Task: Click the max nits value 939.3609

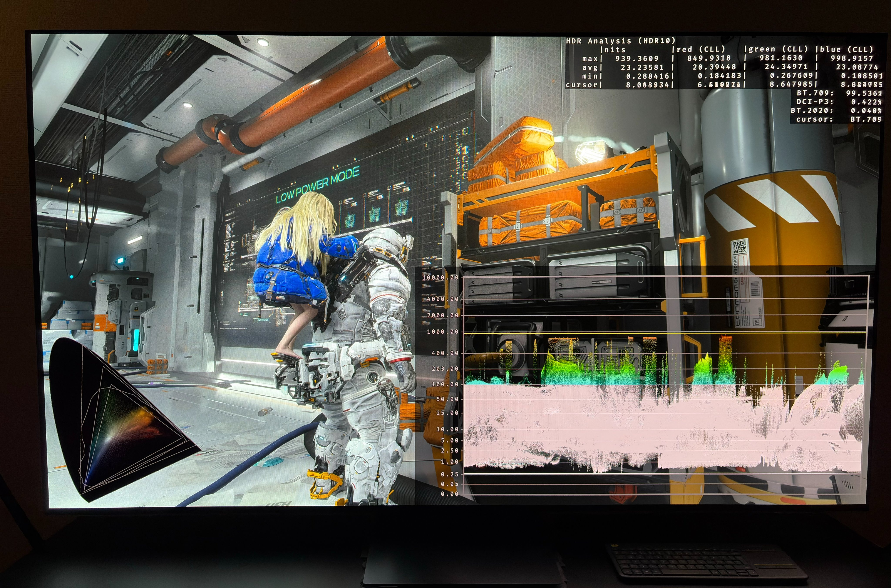Action: coord(637,58)
